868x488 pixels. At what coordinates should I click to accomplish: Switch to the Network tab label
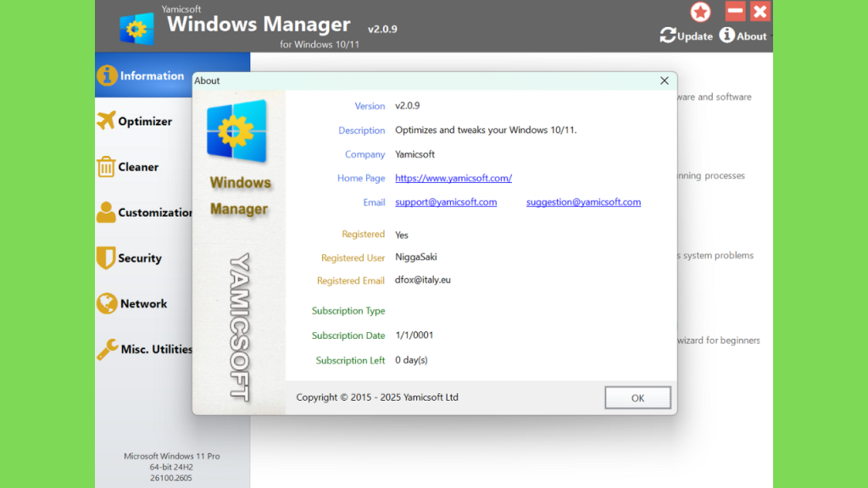coord(144,304)
